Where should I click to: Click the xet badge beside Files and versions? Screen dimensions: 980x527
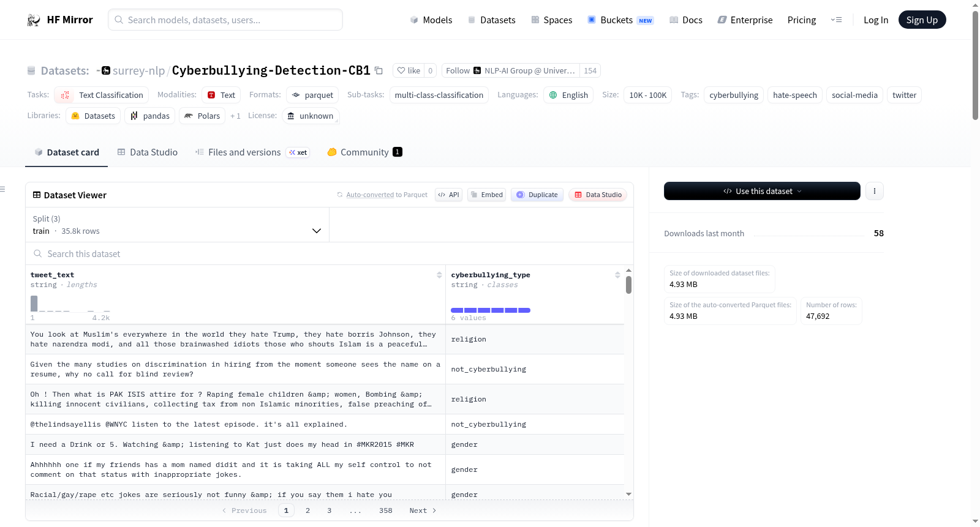pyautogui.click(x=298, y=152)
